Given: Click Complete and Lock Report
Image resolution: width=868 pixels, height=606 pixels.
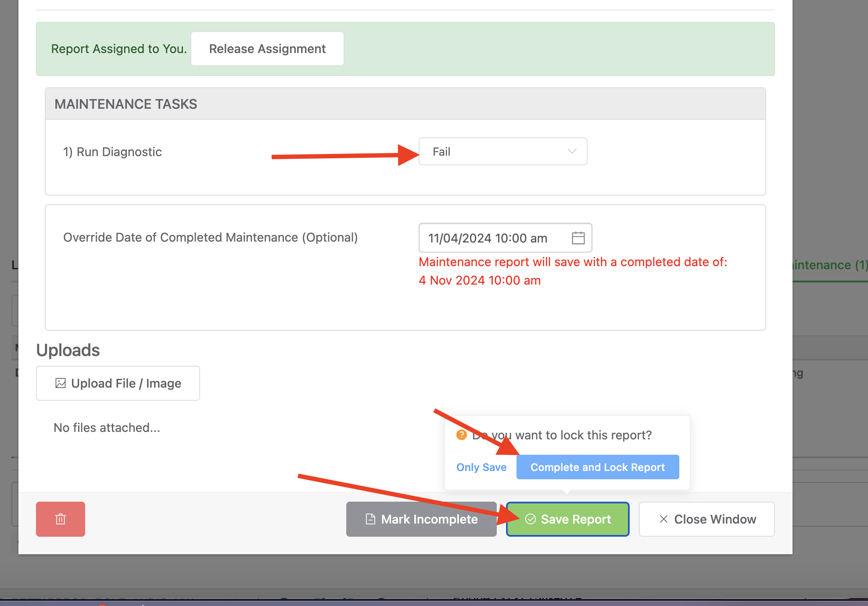Looking at the screenshot, I should pos(597,467).
